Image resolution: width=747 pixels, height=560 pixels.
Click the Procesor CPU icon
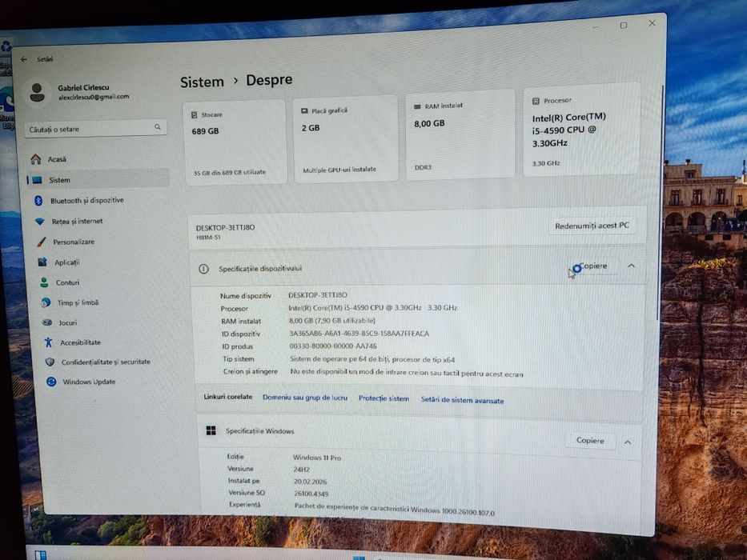(536, 101)
